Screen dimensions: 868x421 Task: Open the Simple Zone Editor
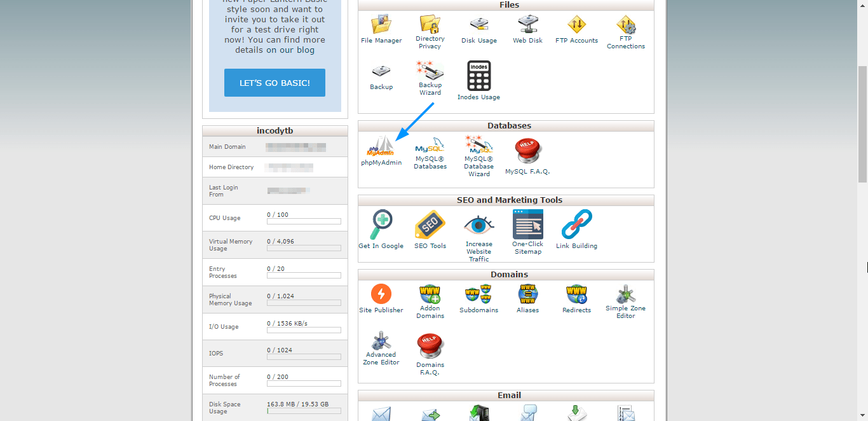[x=625, y=296]
